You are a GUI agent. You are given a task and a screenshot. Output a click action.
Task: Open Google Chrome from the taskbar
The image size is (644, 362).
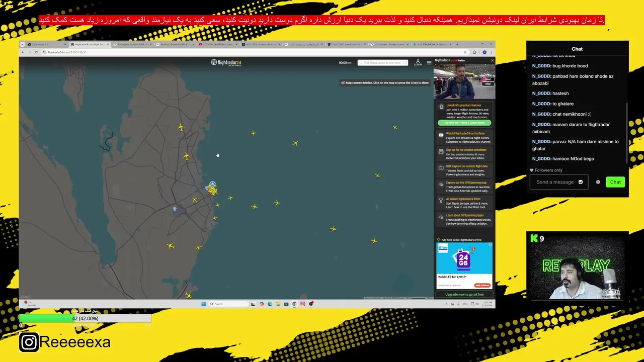(x=294, y=304)
